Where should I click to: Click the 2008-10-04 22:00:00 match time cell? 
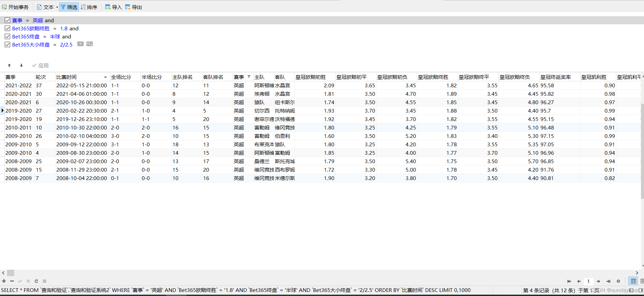click(x=82, y=178)
